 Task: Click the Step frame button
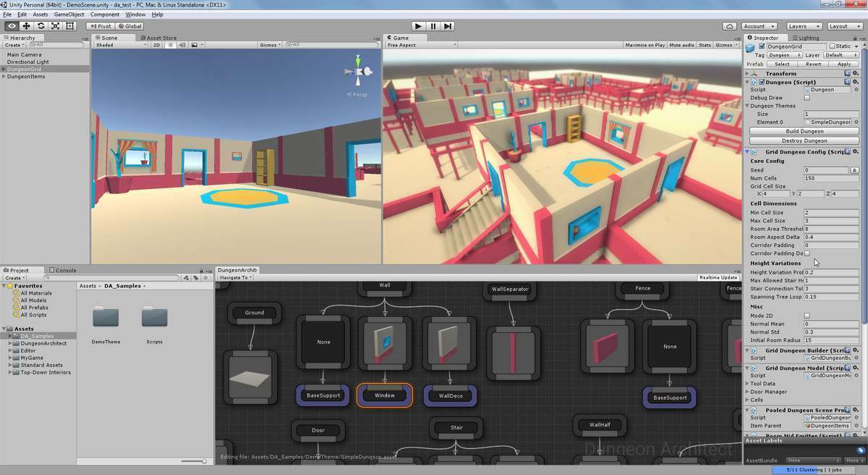click(448, 26)
